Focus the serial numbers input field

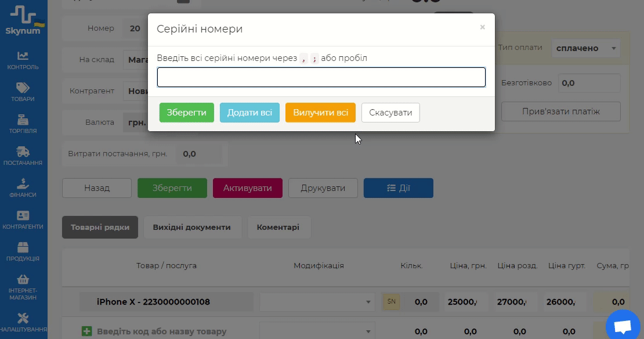321,78
